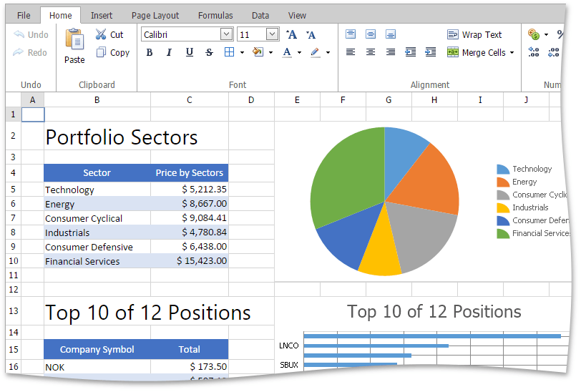Open the Page Layout tab
This screenshot has width=581, height=392.
(x=155, y=16)
